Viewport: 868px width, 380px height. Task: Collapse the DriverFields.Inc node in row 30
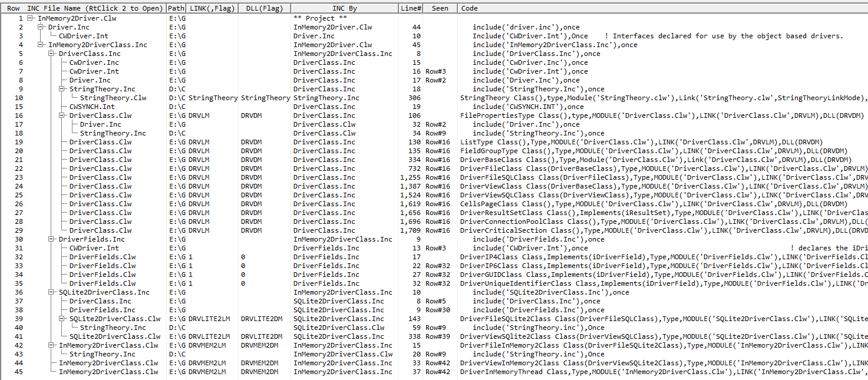52,239
